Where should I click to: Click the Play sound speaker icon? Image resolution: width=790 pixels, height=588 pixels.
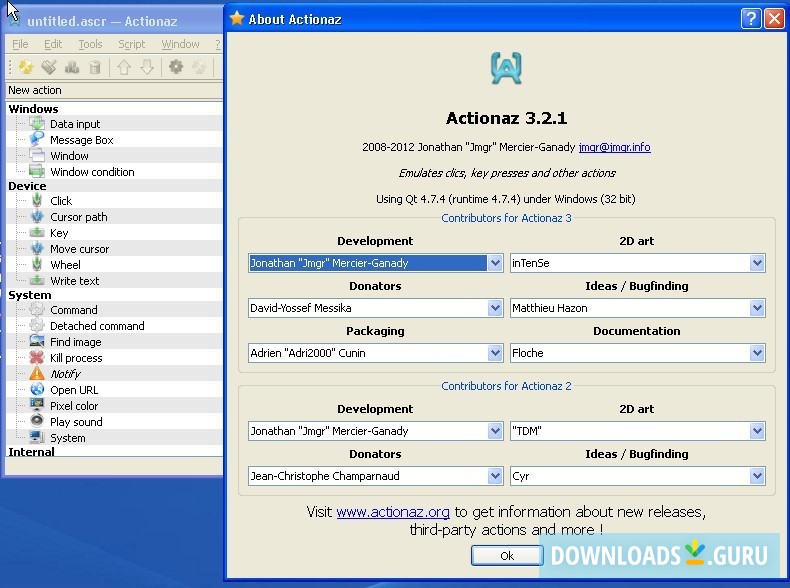(37, 421)
